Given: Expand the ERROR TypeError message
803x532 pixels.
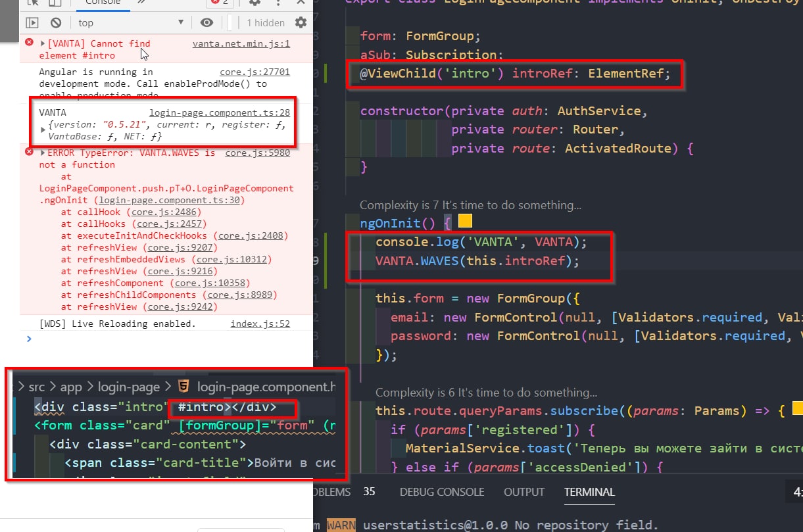Looking at the screenshot, I should point(43,153).
